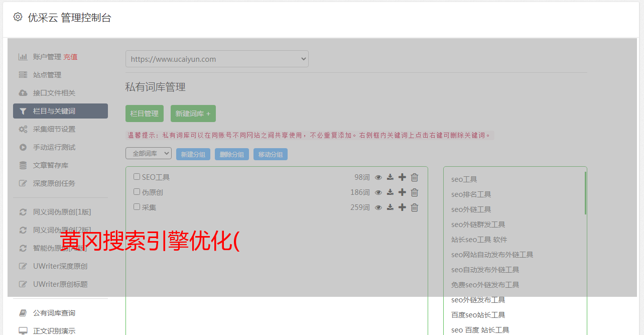
Task: Delete the 伪原创 word library
Action: click(x=415, y=192)
